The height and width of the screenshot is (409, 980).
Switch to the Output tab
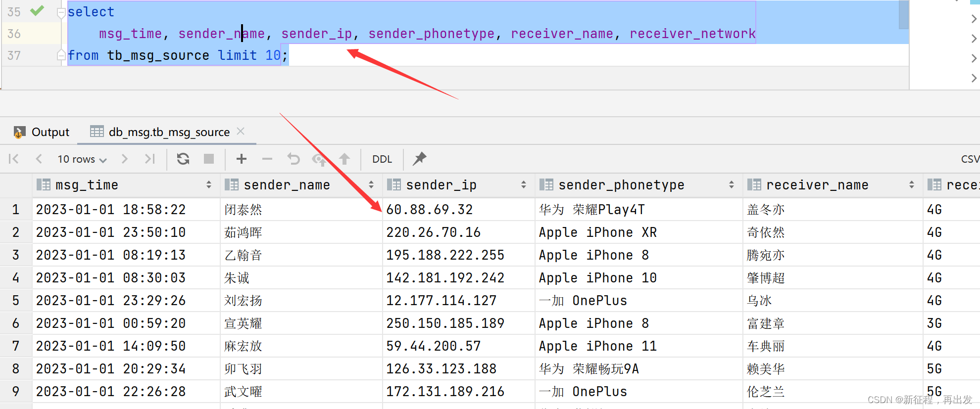tap(42, 132)
